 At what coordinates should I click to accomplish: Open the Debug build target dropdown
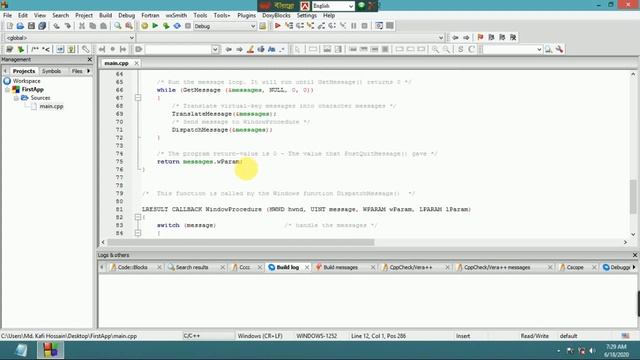coord(253,26)
